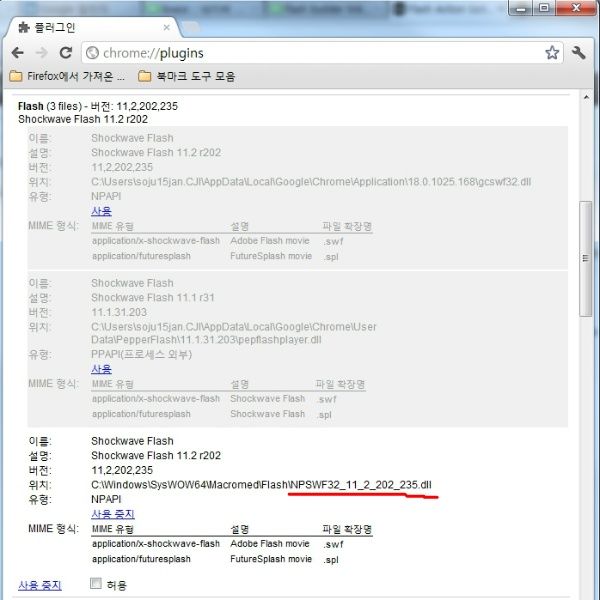Click application/x-shockwave-flash in bottom table
The width and height of the screenshot is (600, 600).
pyautogui.click(x=156, y=544)
